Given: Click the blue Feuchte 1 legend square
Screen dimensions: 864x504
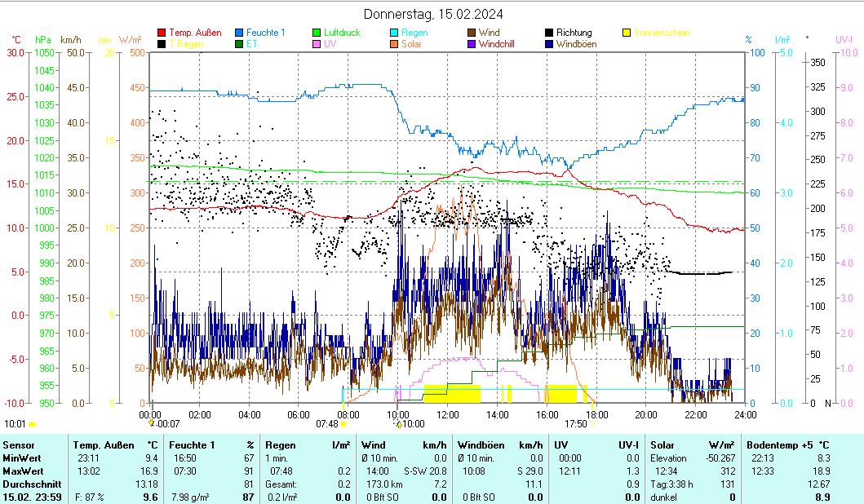Looking at the screenshot, I should 240,33.
